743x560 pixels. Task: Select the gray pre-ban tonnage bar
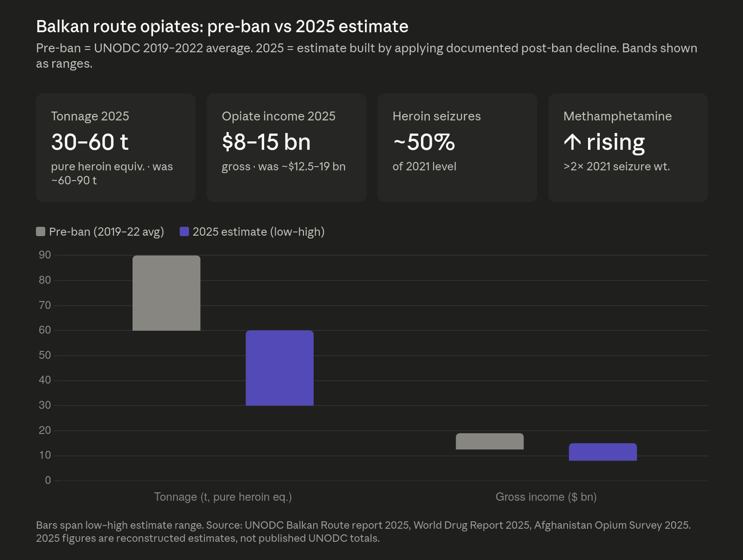[167, 293]
